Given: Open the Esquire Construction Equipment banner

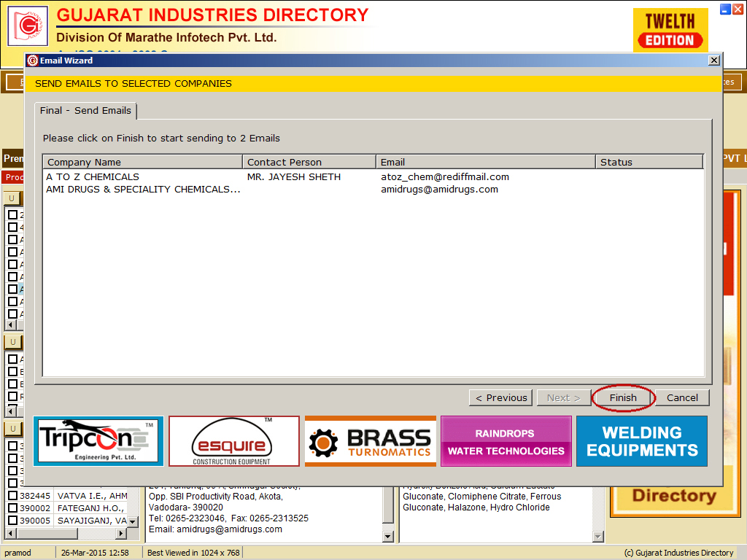Looking at the screenshot, I should coord(234,441).
